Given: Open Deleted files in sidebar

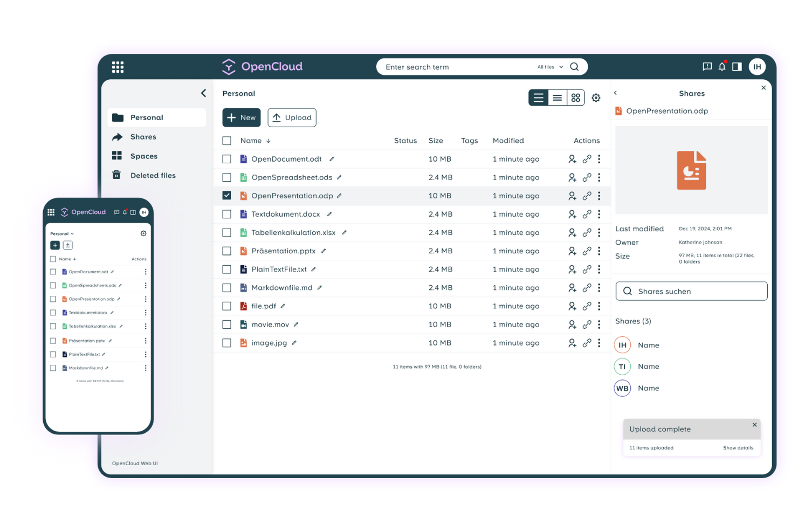Looking at the screenshot, I should pyautogui.click(x=153, y=175).
